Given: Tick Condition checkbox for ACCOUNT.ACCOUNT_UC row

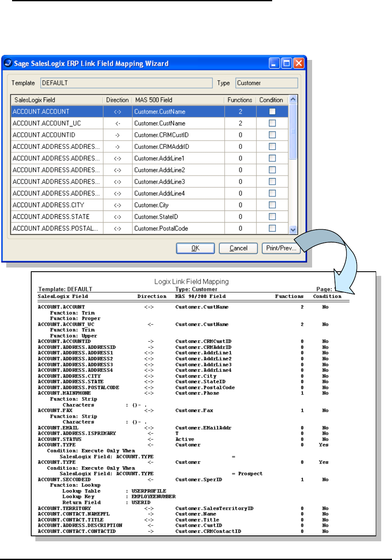Looking at the screenshot, I should (272, 123).
